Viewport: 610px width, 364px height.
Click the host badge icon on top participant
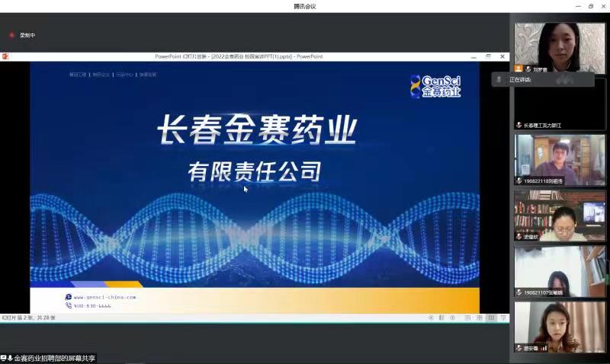[518, 69]
